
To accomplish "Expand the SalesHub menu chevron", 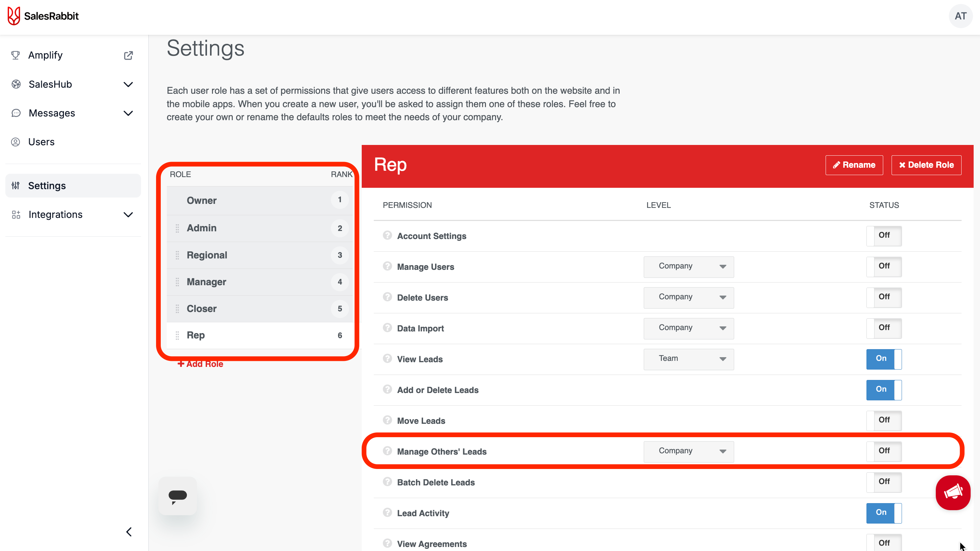I will (128, 84).
